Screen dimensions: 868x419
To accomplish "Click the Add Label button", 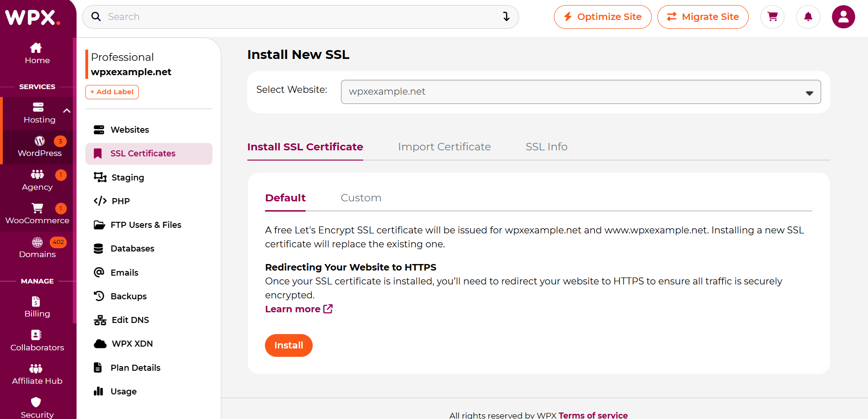I will 112,92.
